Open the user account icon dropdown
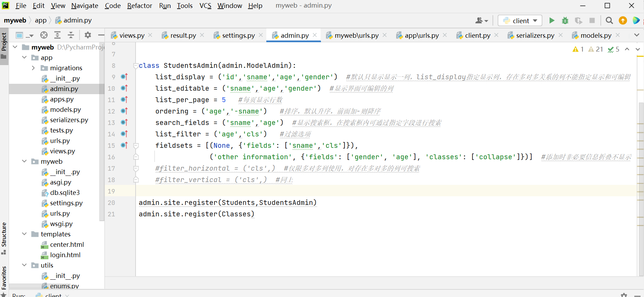 (481, 20)
